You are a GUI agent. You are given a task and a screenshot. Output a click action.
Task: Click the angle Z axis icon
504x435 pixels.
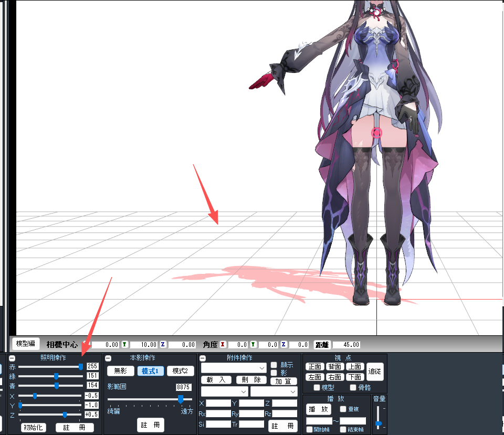pyautogui.click(x=283, y=344)
